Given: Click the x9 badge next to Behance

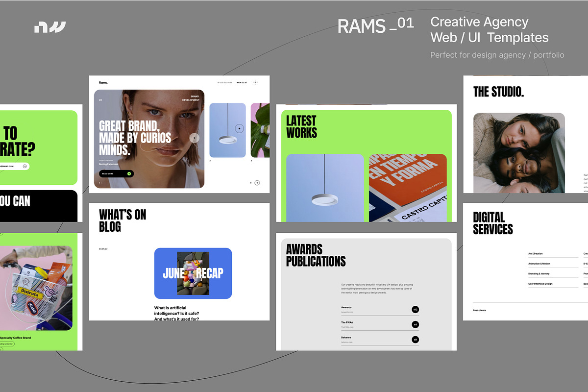Looking at the screenshot, I should [x=416, y=340].
